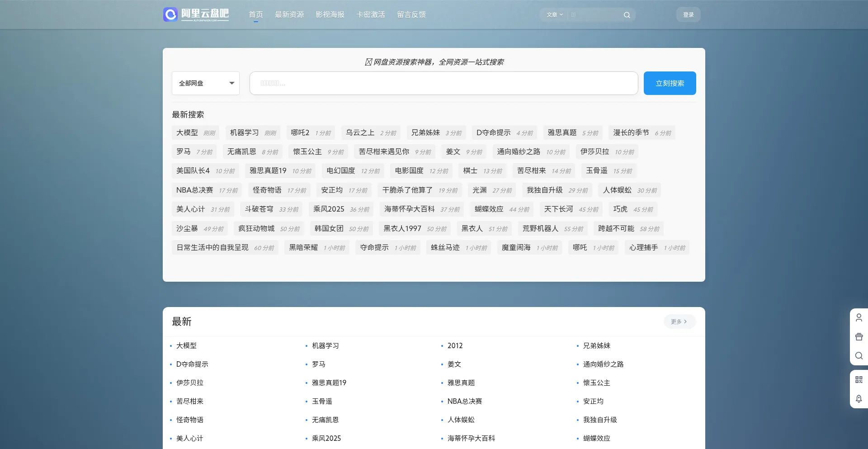Open 安正均 in the 最新 list
868x449 pixels.
click(x=593, y=401)
